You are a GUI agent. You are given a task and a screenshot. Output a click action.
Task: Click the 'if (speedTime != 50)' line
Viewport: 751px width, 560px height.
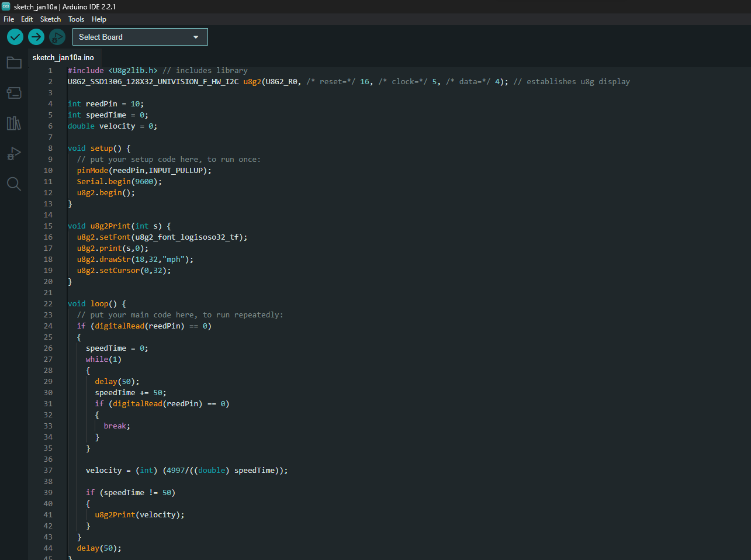130,492
